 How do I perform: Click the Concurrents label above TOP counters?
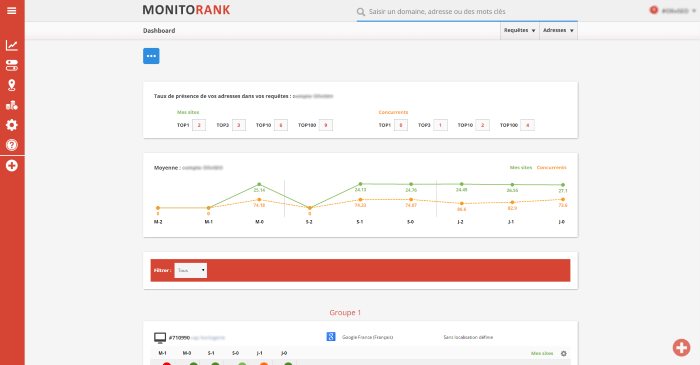pos(393,112)
